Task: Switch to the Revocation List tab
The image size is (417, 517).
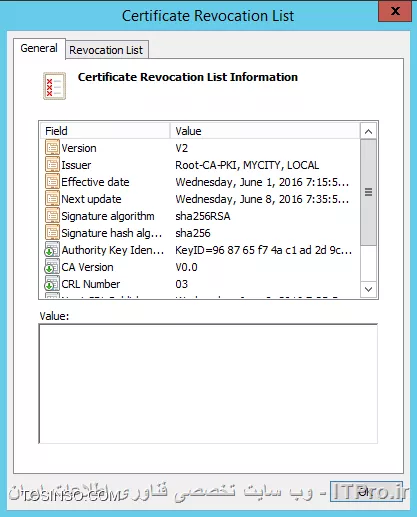Action: pos(107,50)
